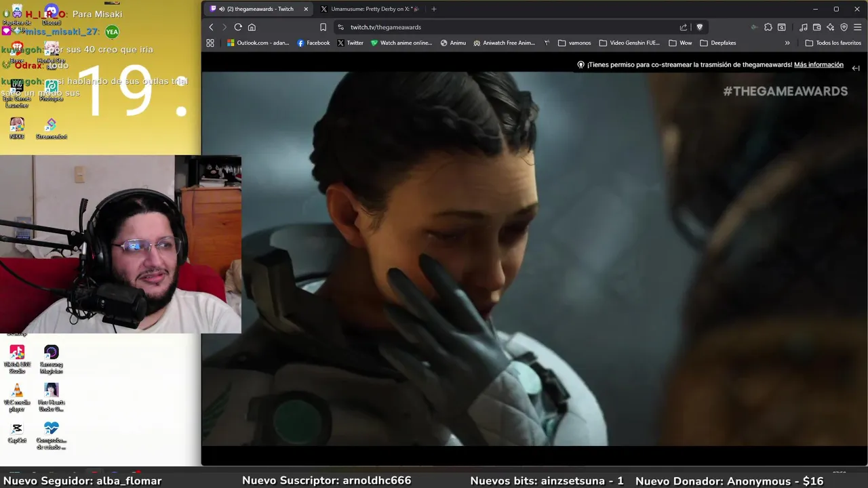Open the Twitter bookmark
The image size is (868, 488).
pyautogui.click(x=350, y=43)
